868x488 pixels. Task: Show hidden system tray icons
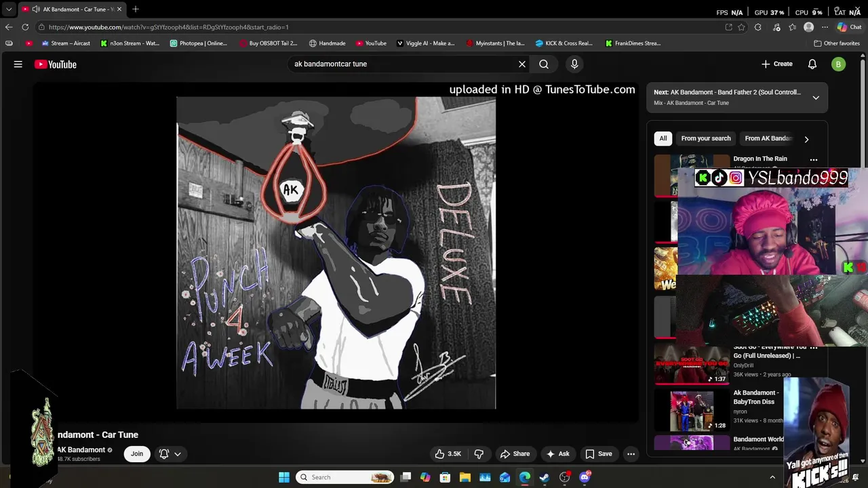(772, 477)
